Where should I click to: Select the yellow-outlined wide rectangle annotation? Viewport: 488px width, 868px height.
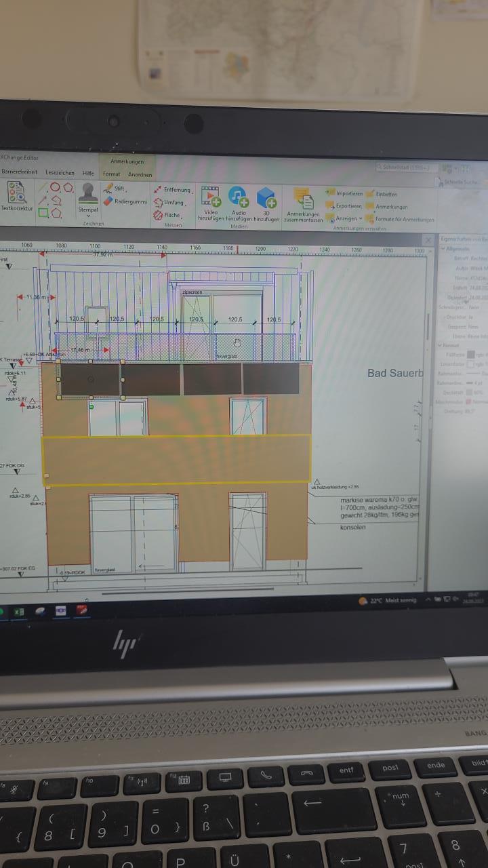click(x=176, y=460)
